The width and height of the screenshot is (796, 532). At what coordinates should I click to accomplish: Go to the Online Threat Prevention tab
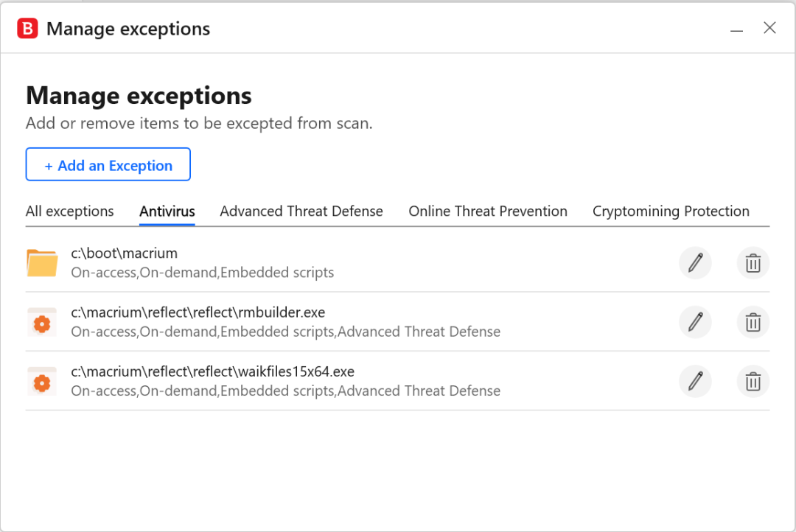coord(488,211)
